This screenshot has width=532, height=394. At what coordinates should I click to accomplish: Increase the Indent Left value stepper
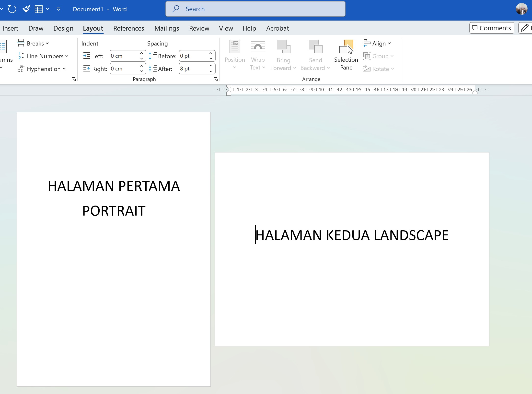[x=141, y=53]
